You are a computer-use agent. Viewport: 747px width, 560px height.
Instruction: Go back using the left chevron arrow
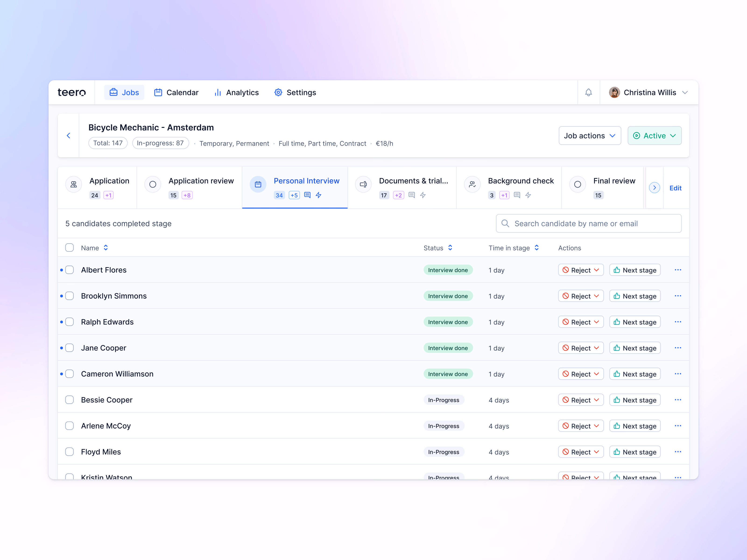pyautogui.click(x=69, y=136)
